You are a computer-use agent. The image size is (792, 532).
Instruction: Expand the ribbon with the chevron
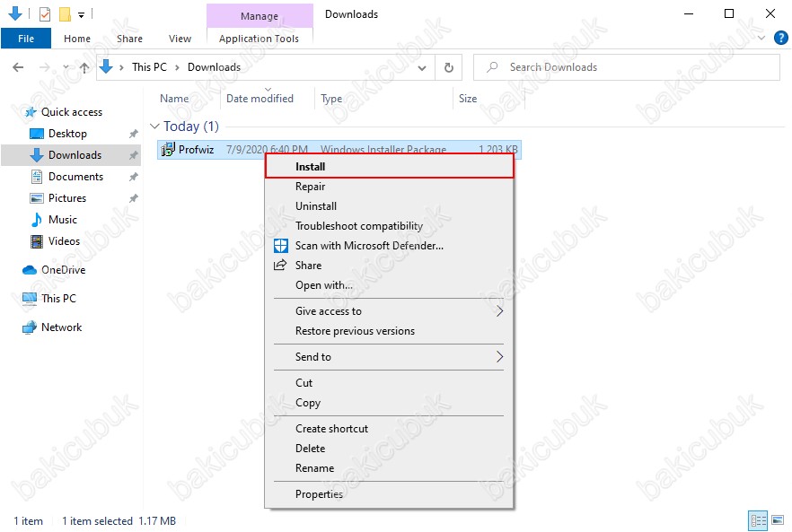[761, 38]
